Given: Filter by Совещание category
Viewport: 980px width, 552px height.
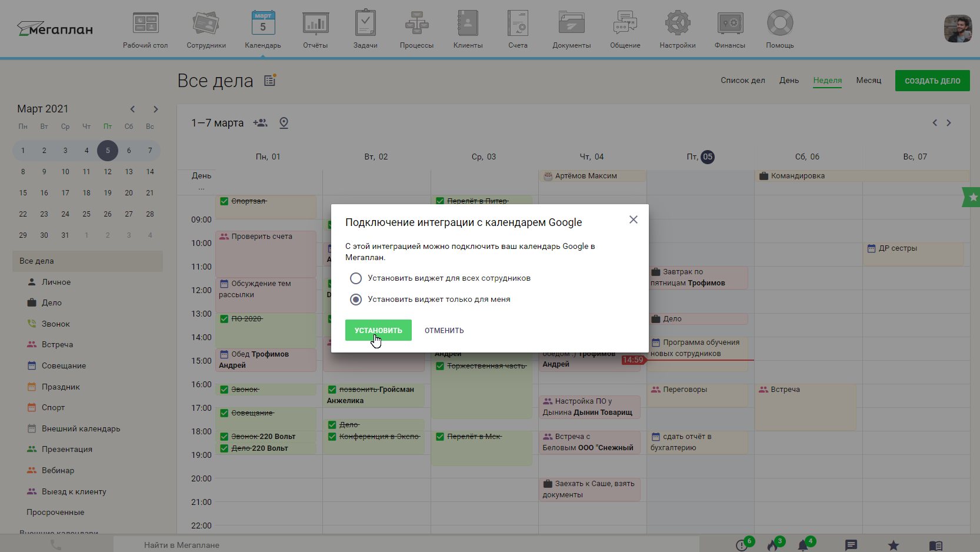Looking at the screenshot, I should (64, 366).
